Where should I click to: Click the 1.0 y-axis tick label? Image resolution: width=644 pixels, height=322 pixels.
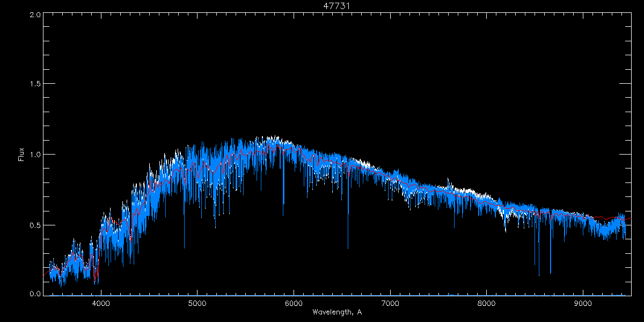[34, 155]
